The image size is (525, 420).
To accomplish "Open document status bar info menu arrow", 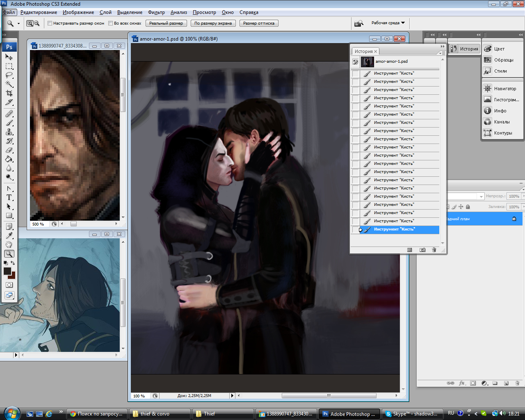I will coord(232,396).
